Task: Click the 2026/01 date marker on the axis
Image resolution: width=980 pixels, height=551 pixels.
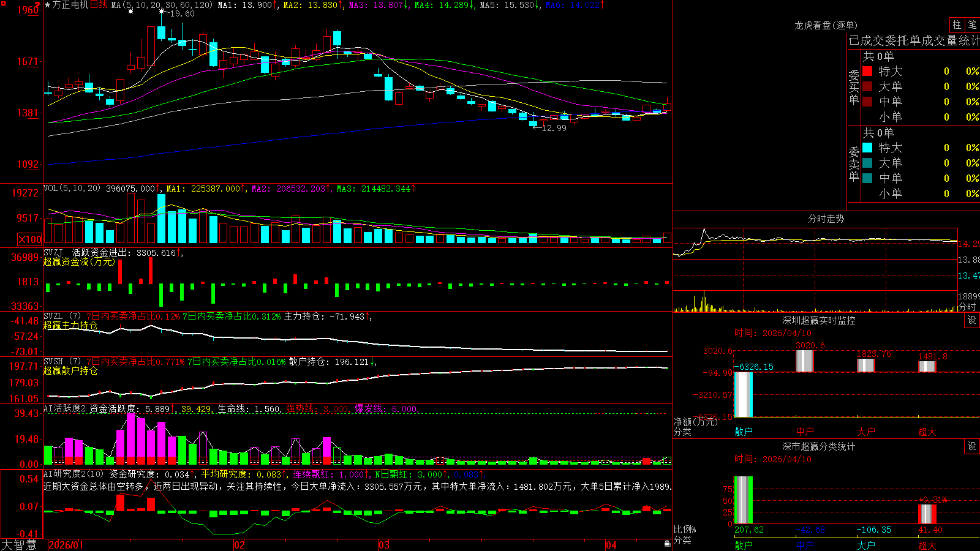Action: point(66,545)
